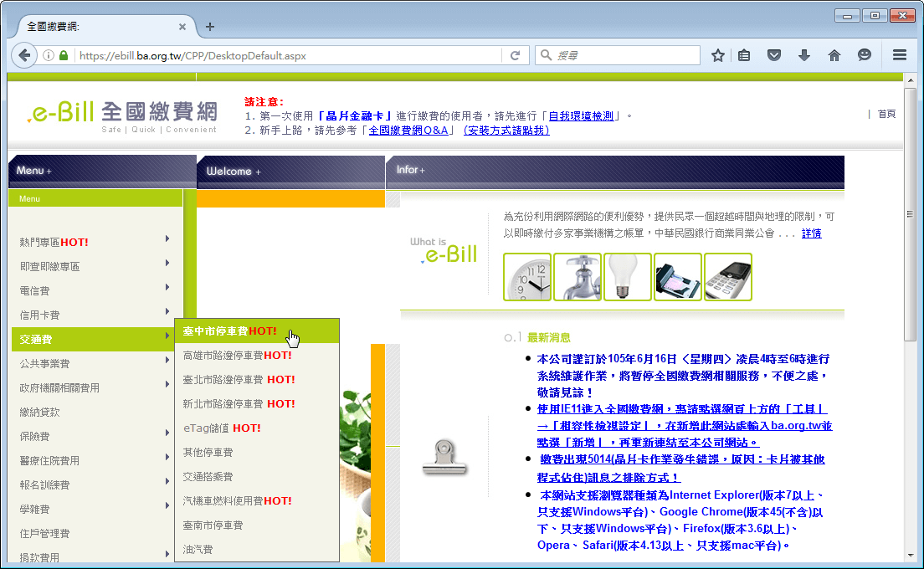Go to browser home page icon
The image size is (924, 569).
[834, 55]
